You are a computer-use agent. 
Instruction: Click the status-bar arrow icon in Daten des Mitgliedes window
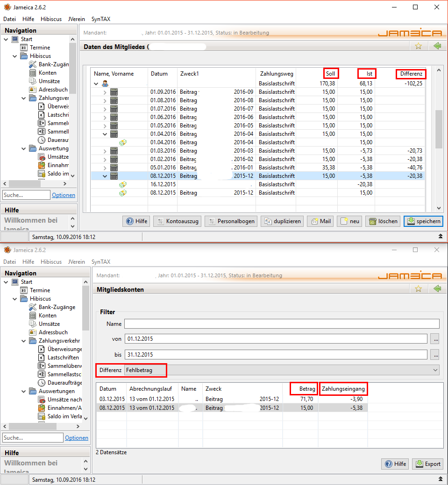pyautogui.click(x=440, y=237)
